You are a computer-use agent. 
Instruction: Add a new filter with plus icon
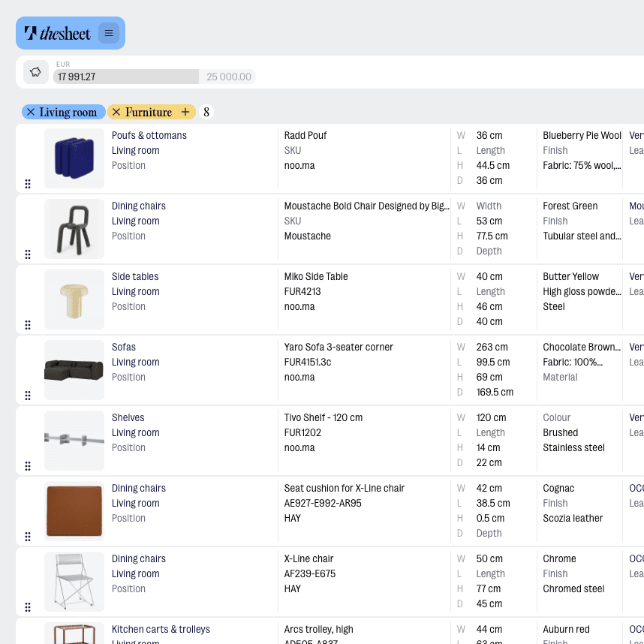click(185, 112)
